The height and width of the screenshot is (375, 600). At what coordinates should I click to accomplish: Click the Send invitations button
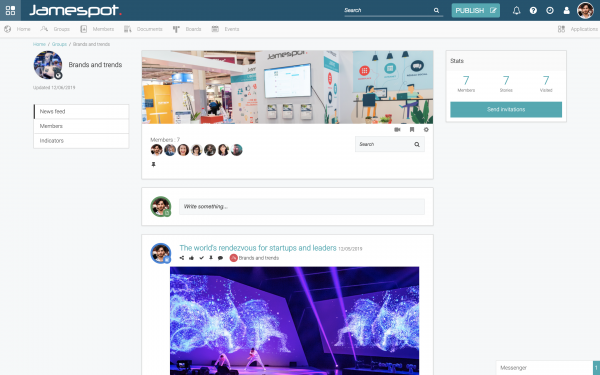tap(506, 109)
